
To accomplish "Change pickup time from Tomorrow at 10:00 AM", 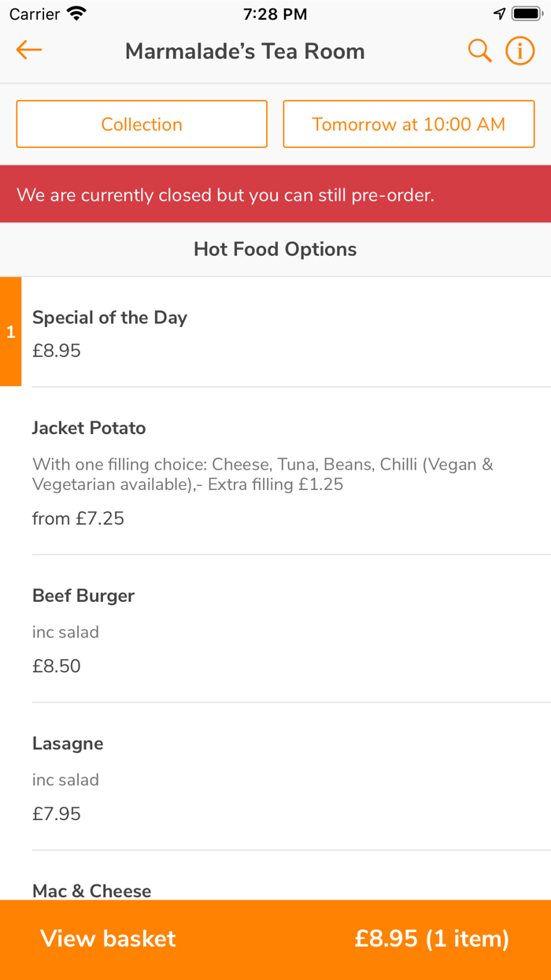I will coord(409,124).
